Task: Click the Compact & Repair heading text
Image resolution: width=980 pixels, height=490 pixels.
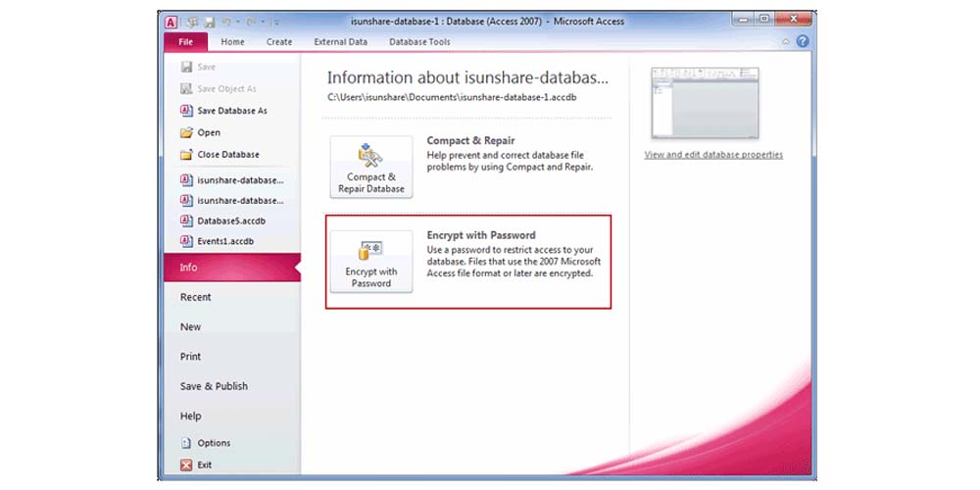Action: [x=470, y=140]
